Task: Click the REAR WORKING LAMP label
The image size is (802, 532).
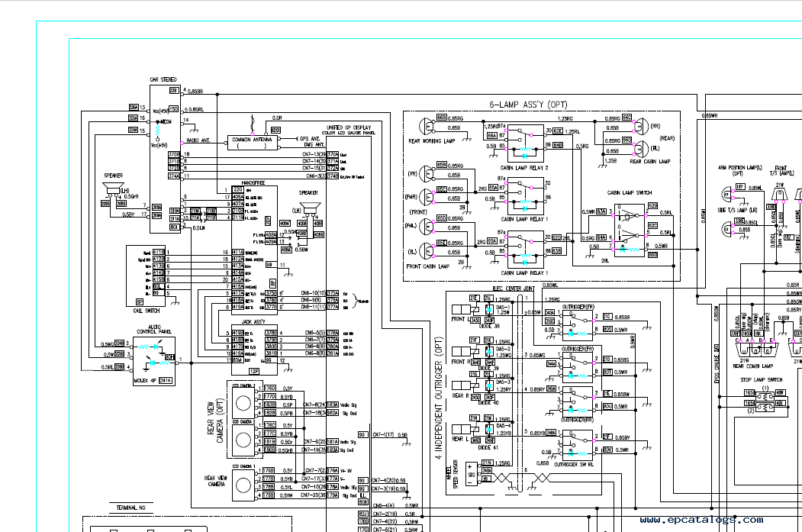Action: [x=431, y=141]
